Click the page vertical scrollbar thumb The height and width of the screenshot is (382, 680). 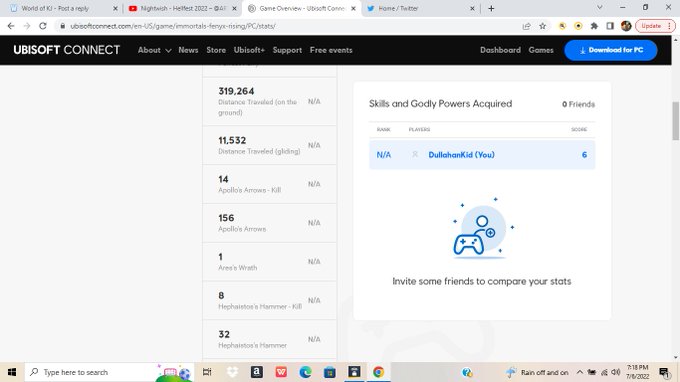675,121
